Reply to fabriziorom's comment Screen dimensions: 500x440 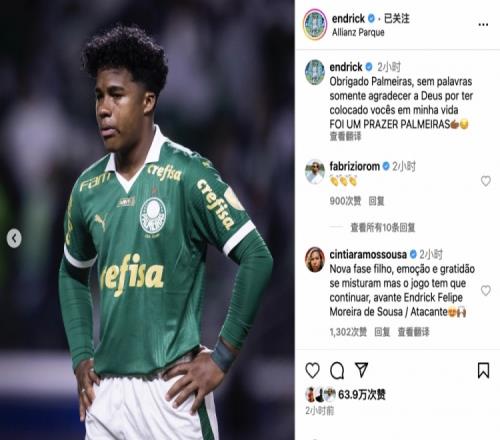pos(376,201)
